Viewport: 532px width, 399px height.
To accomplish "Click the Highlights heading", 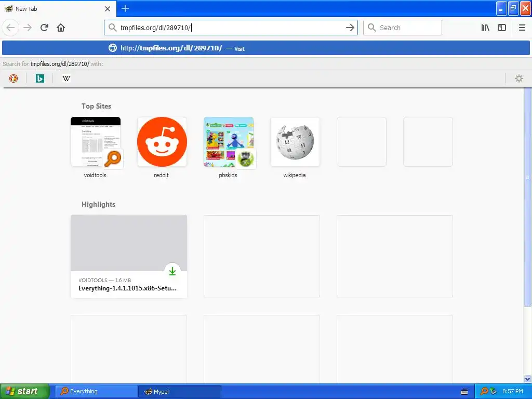I will click(x=98, y=204).
